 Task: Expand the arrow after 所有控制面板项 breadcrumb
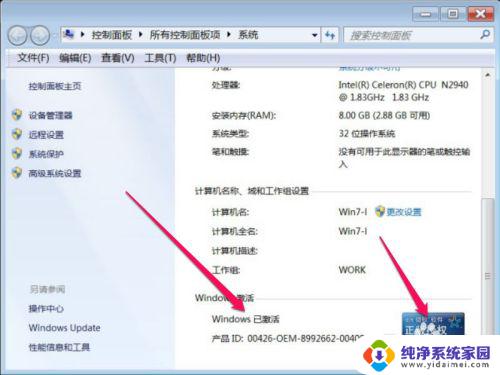click(x=229, y=35)
